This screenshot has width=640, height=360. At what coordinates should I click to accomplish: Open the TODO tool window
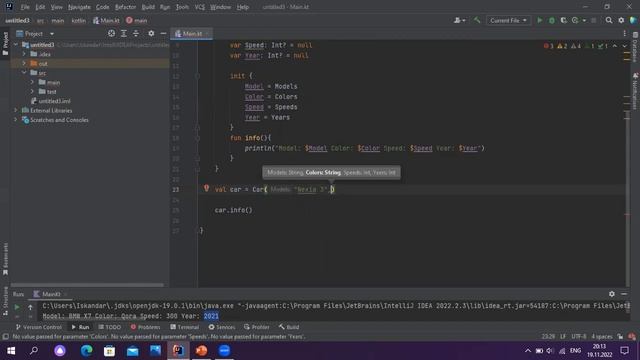click(109, 327)
